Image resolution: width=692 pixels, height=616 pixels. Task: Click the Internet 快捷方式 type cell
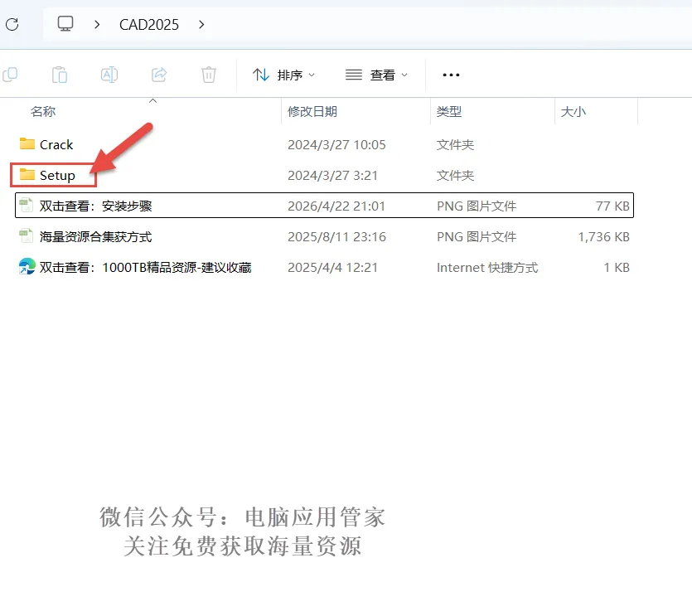coord(487,268)
